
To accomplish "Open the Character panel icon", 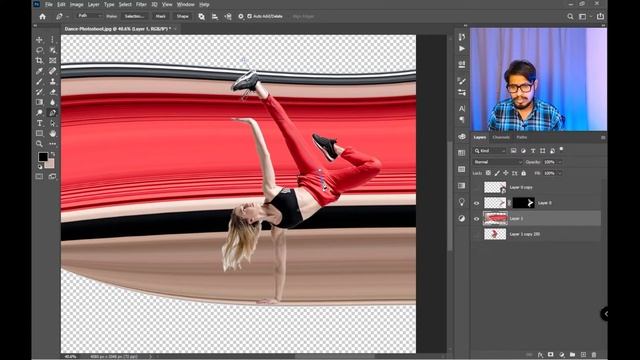I will point(462,109).
